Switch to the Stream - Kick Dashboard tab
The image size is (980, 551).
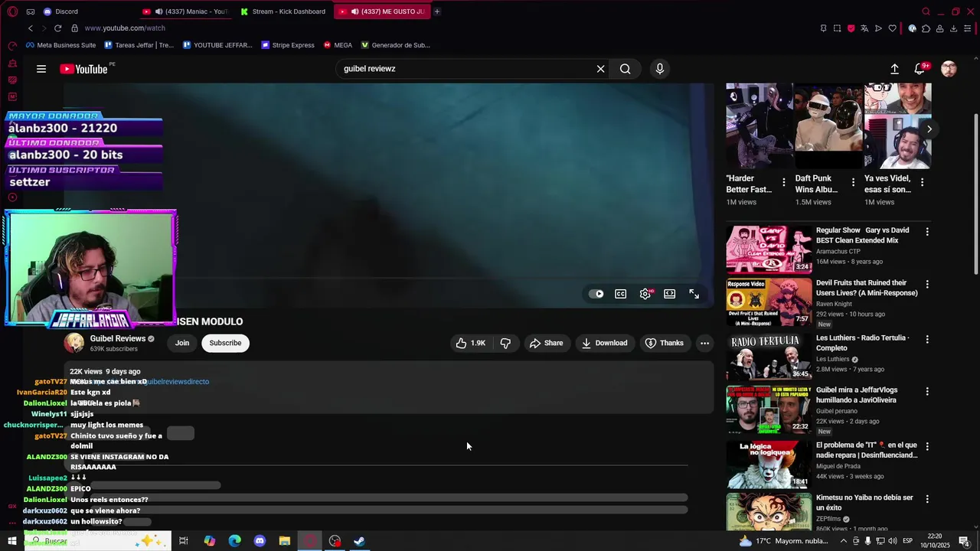[x=283, y=11]
